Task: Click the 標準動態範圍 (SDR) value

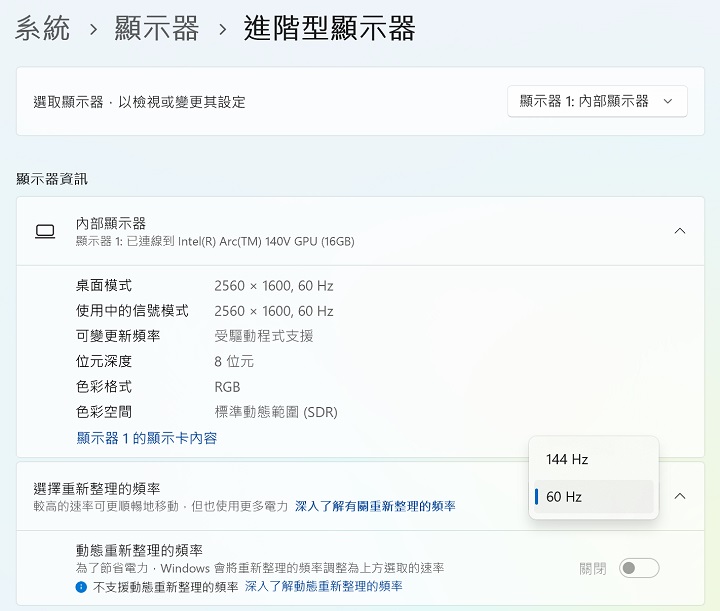Action: [x=276, y=412]
